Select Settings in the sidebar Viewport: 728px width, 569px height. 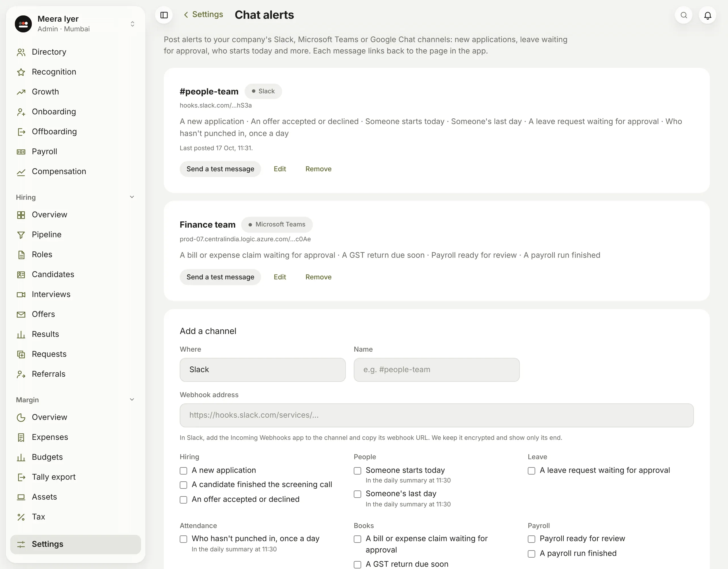(76, 544)
